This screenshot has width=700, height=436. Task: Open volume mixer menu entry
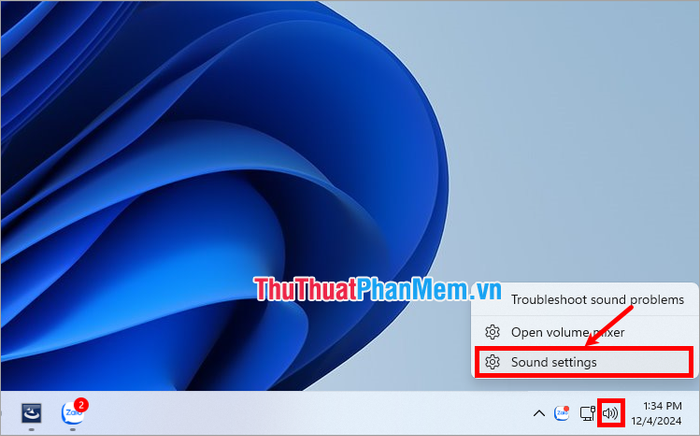[584, 332]
